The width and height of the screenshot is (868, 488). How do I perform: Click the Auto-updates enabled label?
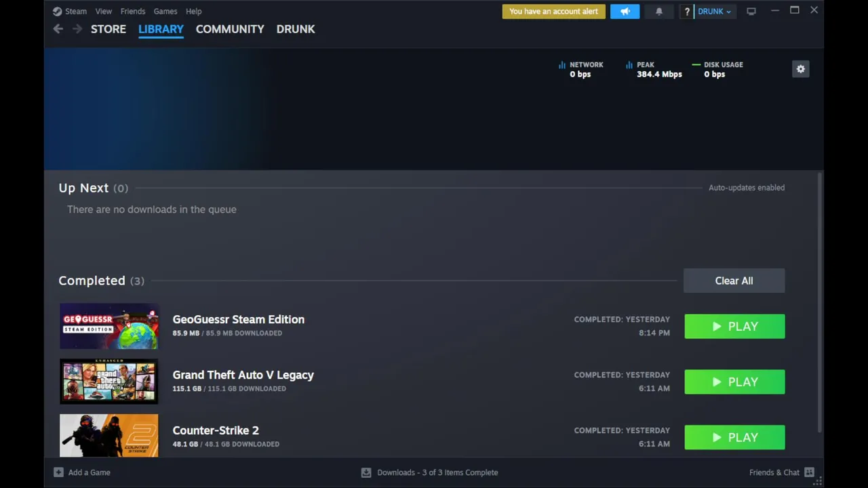(x=747, y=188)
